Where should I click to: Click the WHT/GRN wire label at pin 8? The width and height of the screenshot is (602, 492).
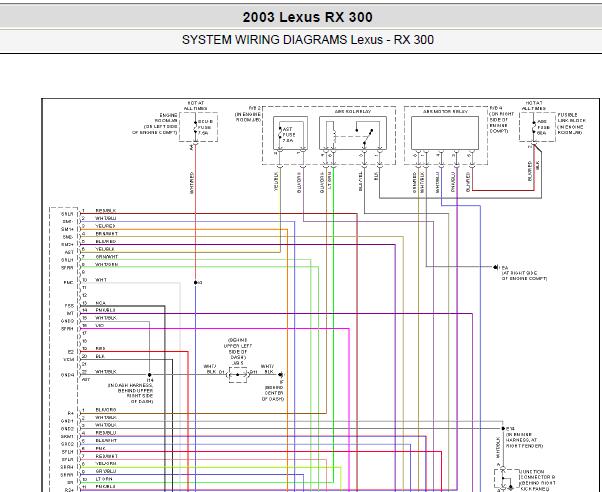(x=106, y=265)
